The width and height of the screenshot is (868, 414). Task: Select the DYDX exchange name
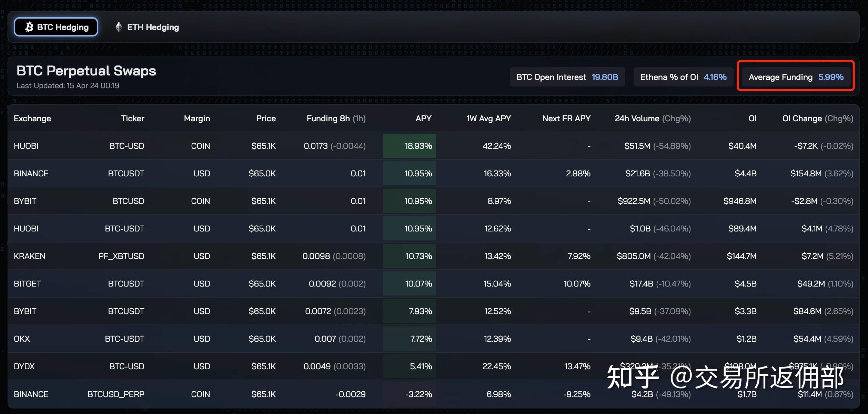[24, 366]
